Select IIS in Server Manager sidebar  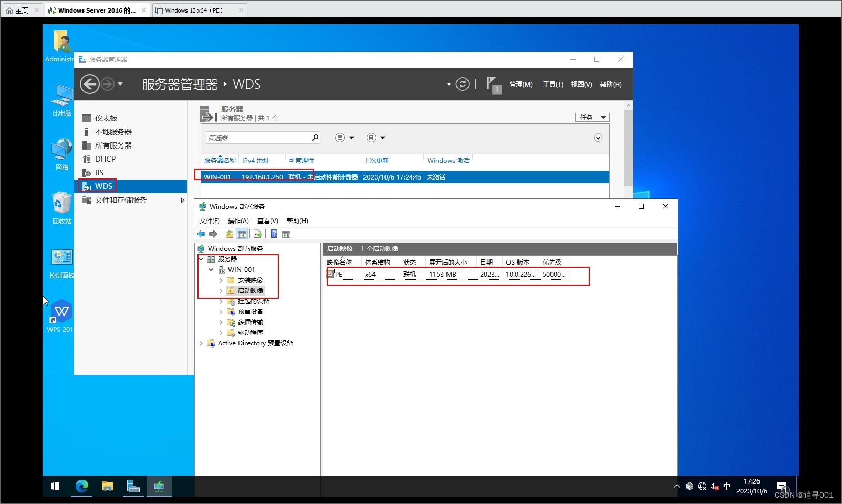131,173
